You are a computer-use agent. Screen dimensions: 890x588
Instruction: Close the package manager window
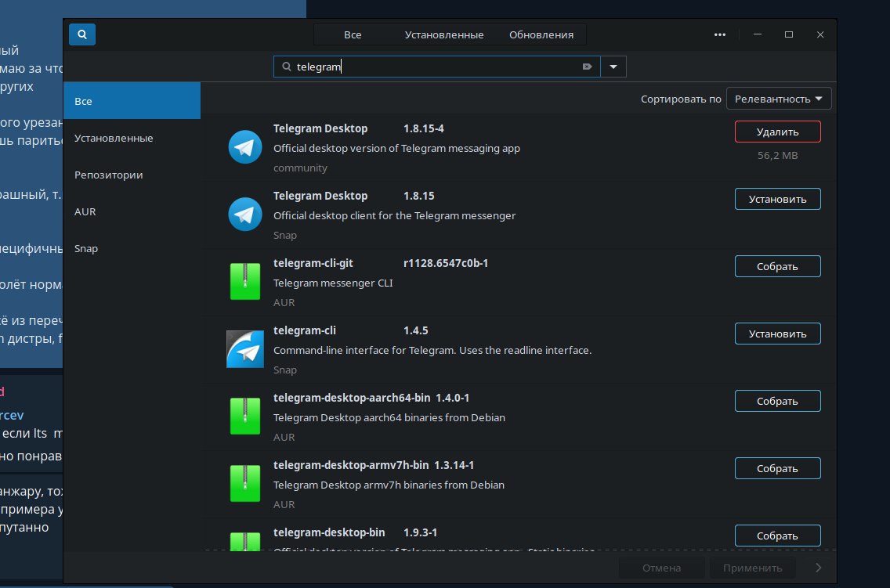(x=820, y=34)
